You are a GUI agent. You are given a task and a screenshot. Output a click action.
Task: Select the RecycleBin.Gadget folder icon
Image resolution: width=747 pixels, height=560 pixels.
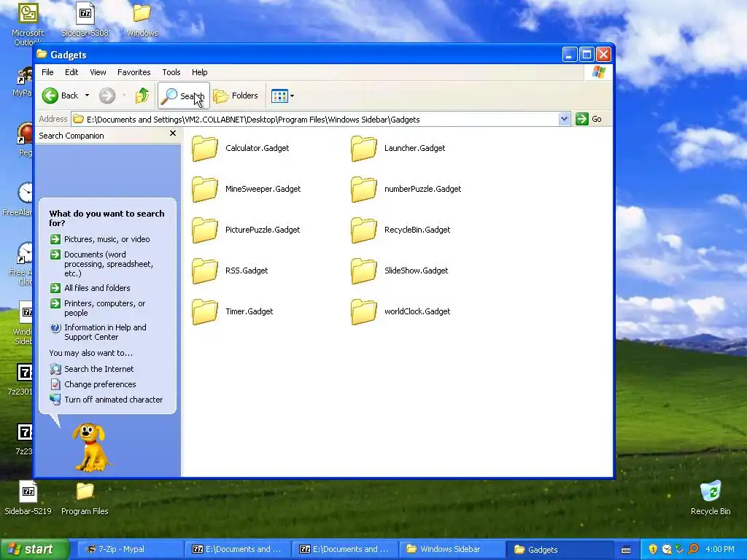(x=364, y=230)
